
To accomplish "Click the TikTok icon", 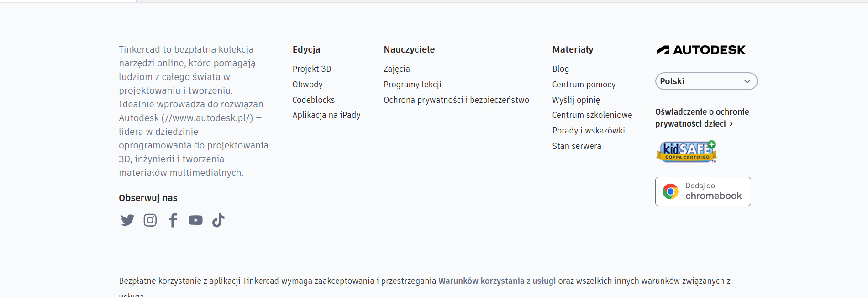I will coord(218,220).
